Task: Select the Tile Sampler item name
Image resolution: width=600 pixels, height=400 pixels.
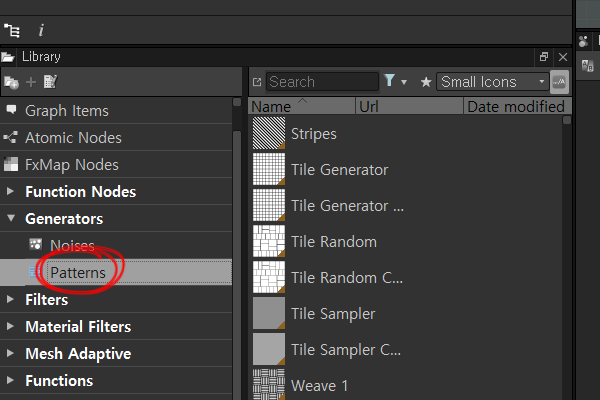Action: coord(333,314)
